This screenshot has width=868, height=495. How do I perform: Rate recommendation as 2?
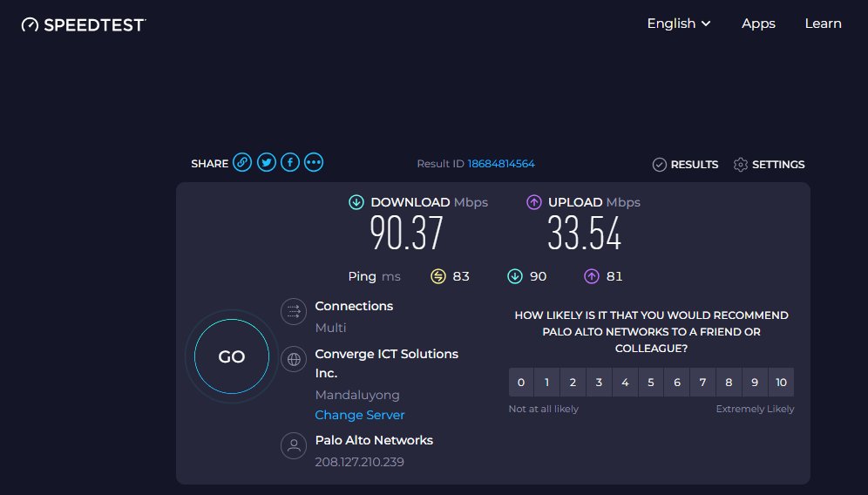click(x=573, y=382)
